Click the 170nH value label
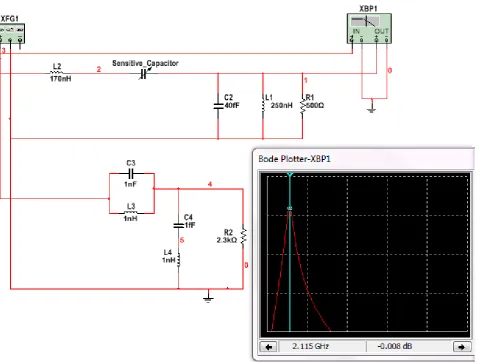 [60, 79]
